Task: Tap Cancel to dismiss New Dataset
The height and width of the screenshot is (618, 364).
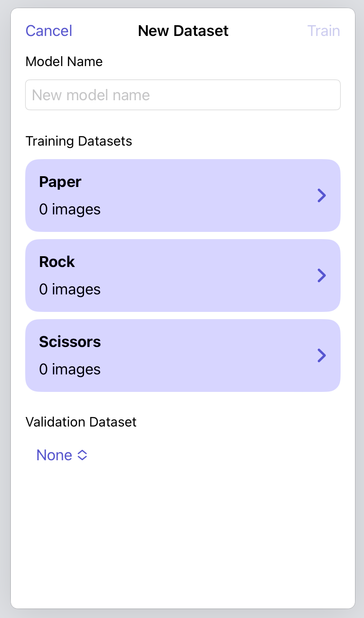Action: (49, 31)
